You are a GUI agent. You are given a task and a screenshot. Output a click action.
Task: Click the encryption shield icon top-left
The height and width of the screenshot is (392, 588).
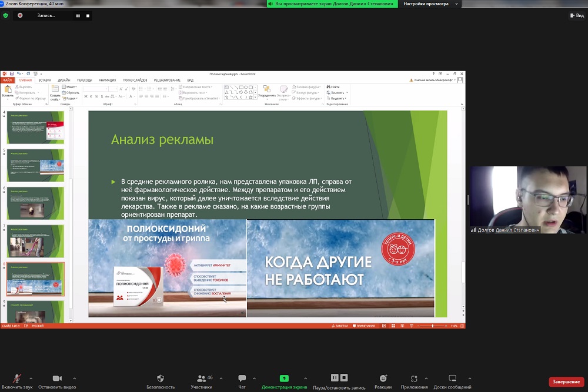(x=5, y=15)
